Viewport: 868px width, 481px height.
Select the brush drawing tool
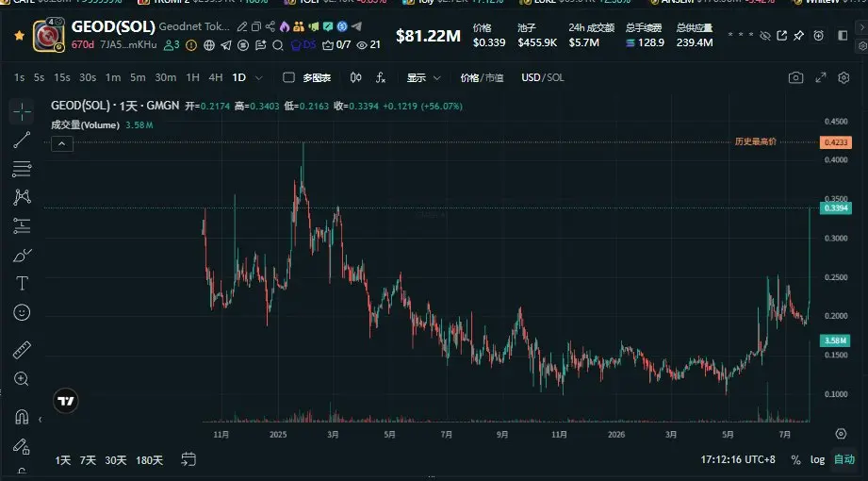22,255
